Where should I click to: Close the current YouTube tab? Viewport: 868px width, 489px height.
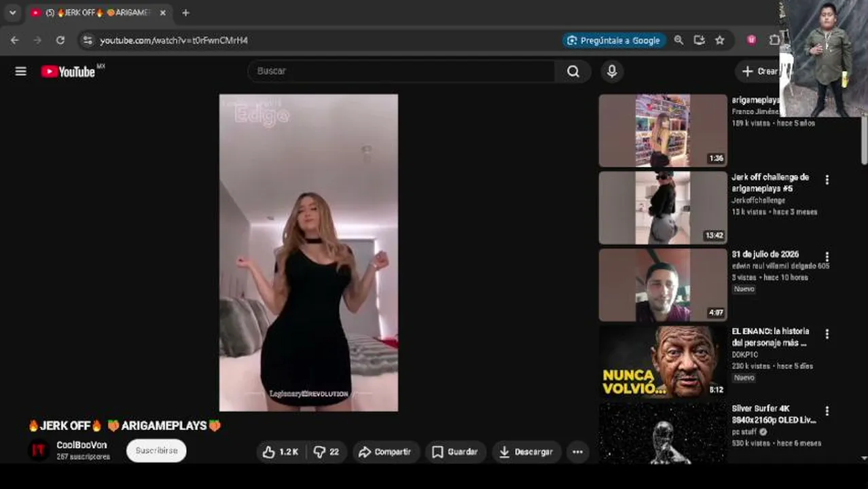(x=163, y=13)
